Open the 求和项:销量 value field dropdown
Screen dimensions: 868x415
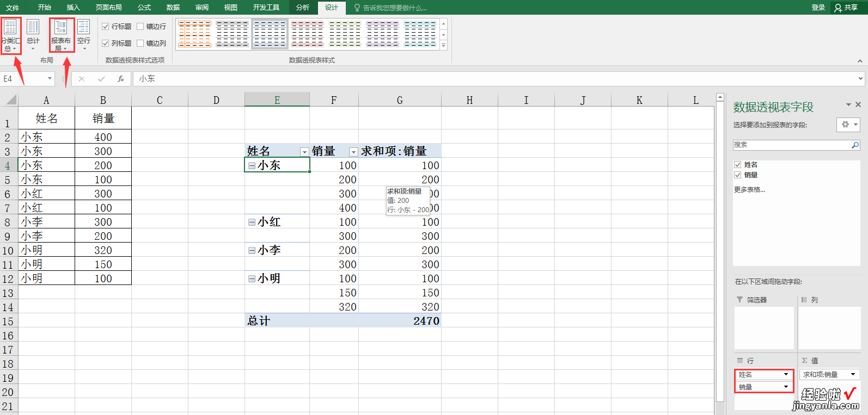tap(853, 374)
